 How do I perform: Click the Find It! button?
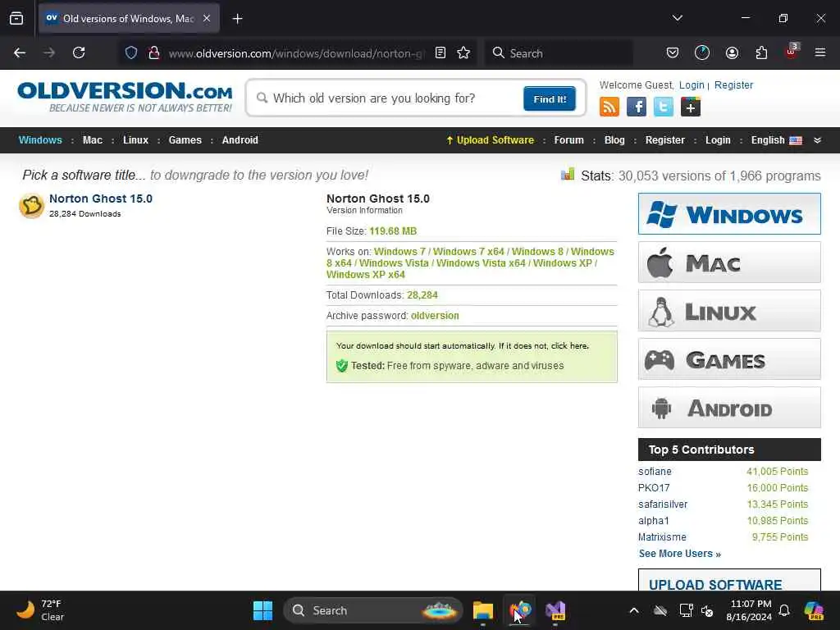(x=550, y=98)
